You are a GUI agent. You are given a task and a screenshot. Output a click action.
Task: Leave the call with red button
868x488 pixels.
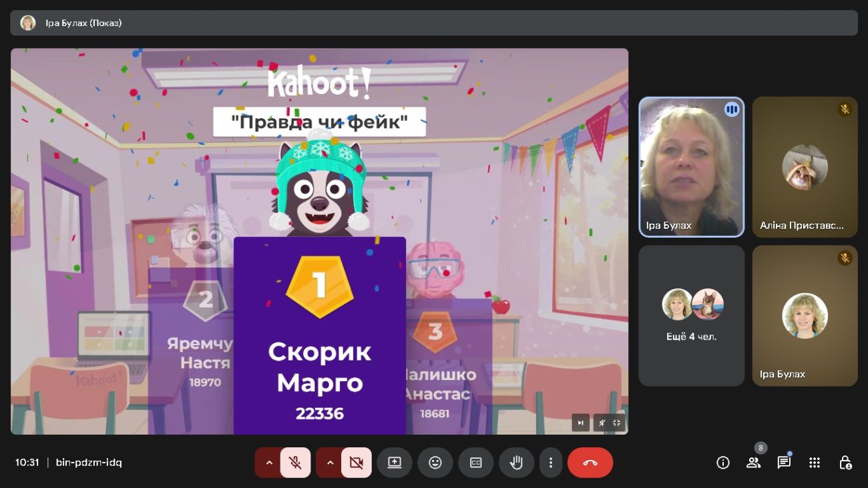click(590, 463)
